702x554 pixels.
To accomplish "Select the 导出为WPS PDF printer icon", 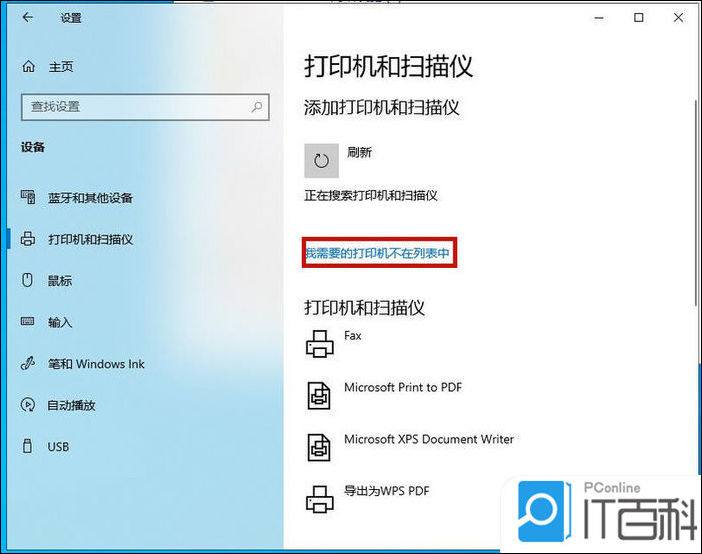I will (x=320, y=497).
